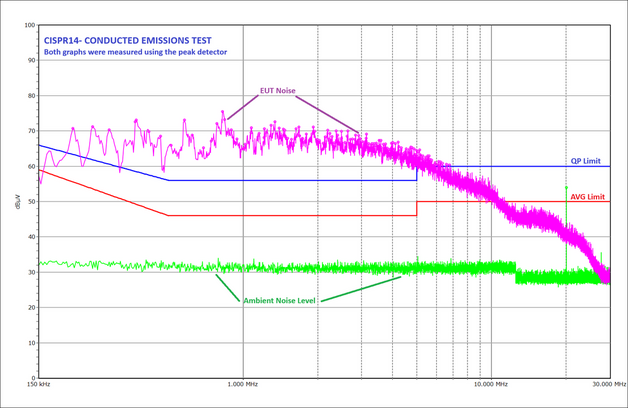
Task: Click the dBuV y-axis unit label
Action: tap(17, 201)
